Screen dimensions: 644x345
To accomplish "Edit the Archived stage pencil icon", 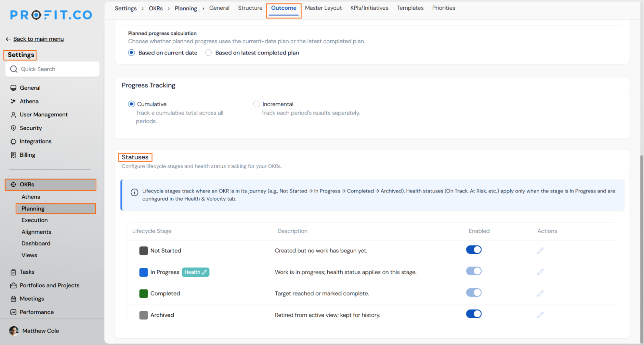I will (540, 315).
